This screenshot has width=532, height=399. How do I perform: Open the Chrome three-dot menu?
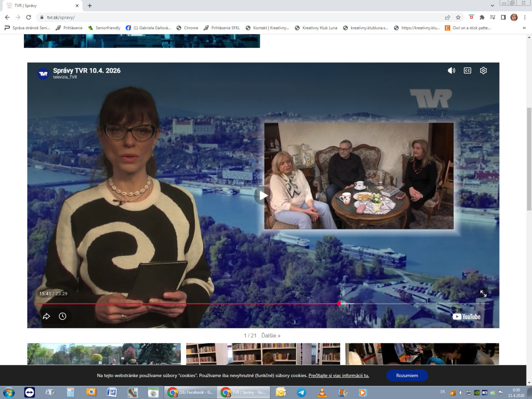point(525,17)
